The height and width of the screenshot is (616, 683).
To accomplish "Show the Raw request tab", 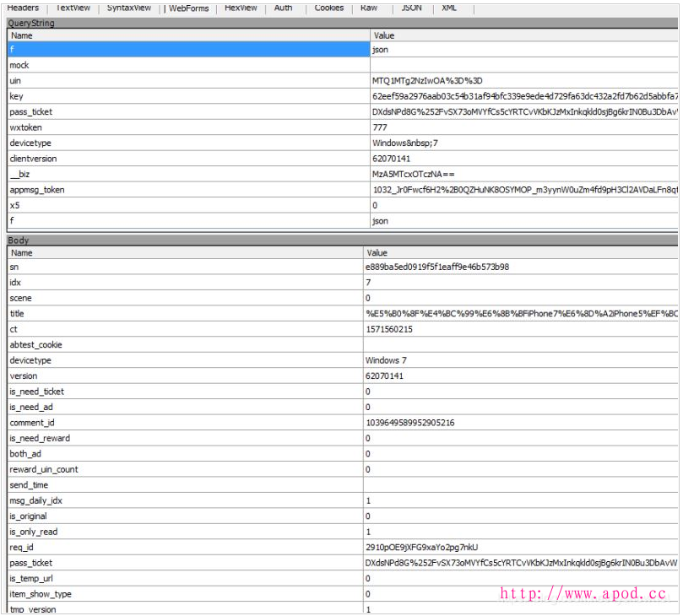I will (369, 8).
